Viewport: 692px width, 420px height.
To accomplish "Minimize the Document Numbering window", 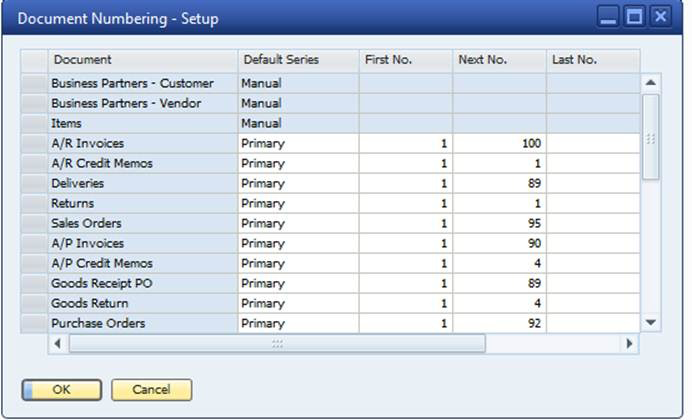I will point(608,17).
